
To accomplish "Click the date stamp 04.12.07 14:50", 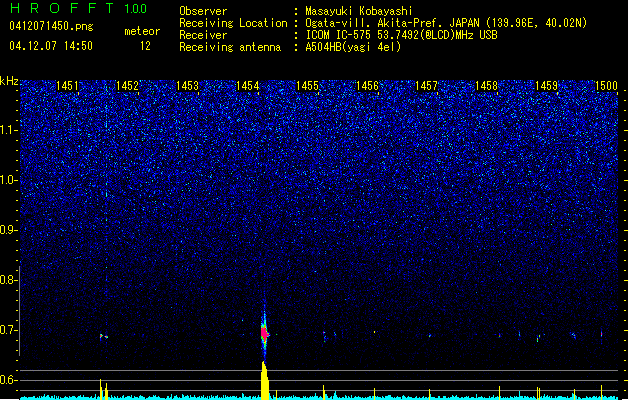I will click(x=51, y=46).
